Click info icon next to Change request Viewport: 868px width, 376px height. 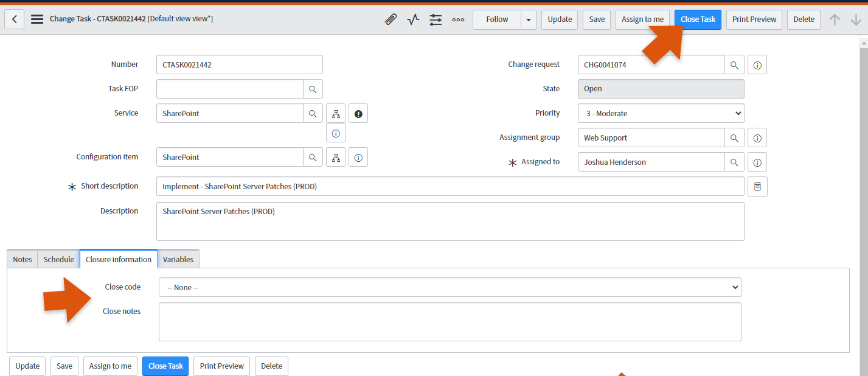(x=757, y=64)
